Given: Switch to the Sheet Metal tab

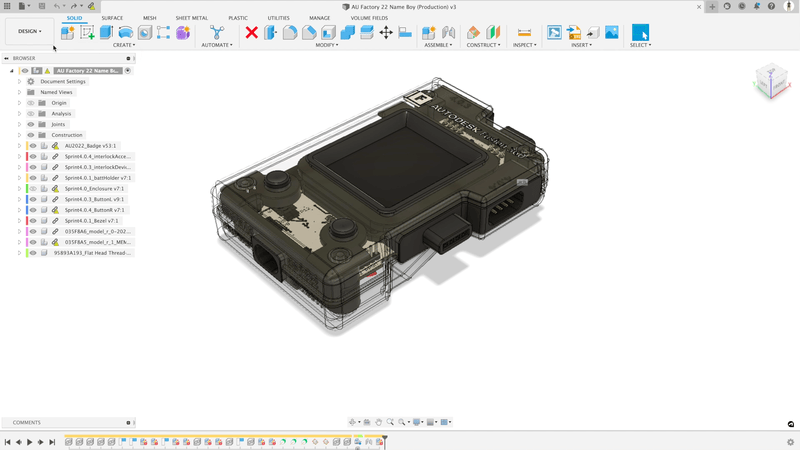Looking at the screenshot, I should click(192, 18).
